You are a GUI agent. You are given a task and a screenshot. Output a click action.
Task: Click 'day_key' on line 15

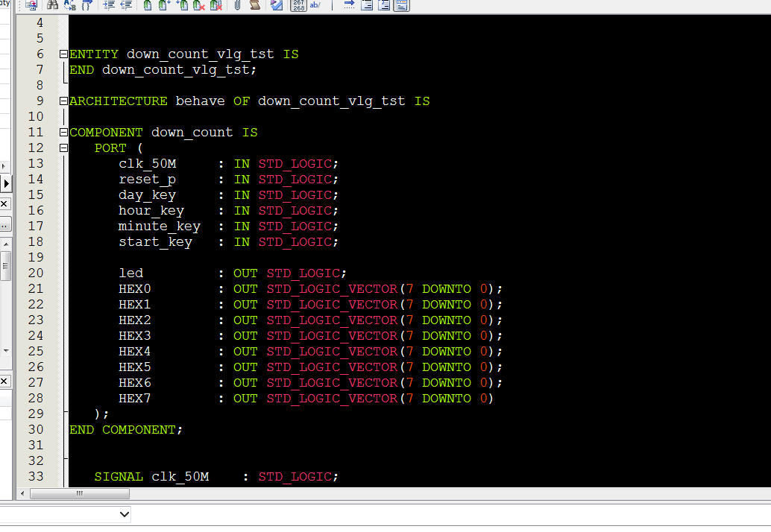[x=147, y=195]
